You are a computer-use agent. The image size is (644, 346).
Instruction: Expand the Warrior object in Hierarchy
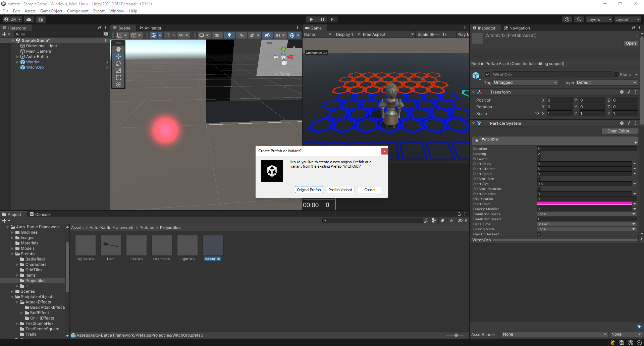[18, 62]
